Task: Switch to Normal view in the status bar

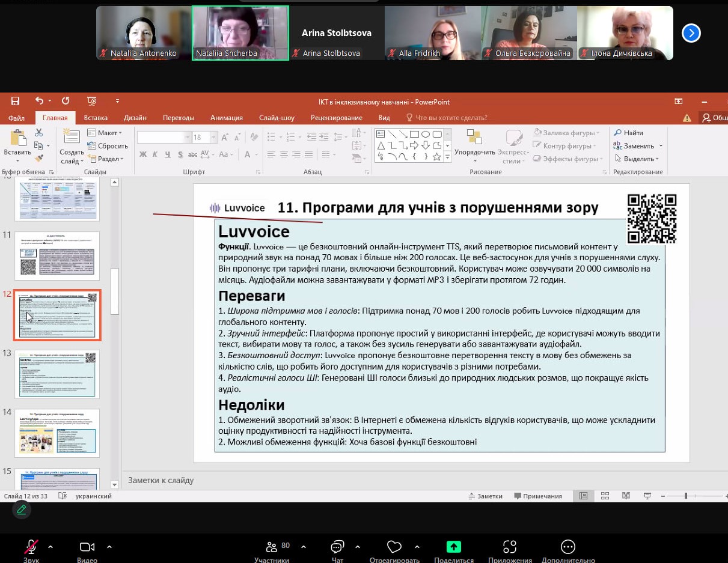Action: [583, 496]
